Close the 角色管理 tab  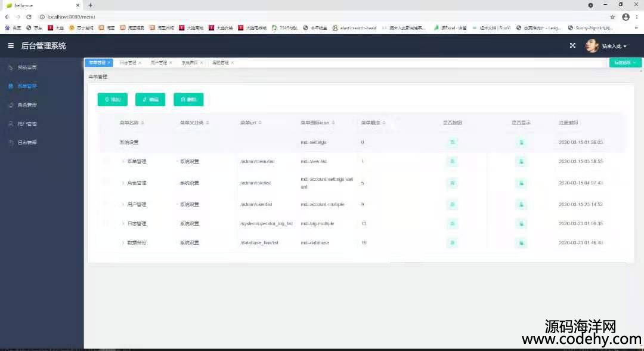233,63
